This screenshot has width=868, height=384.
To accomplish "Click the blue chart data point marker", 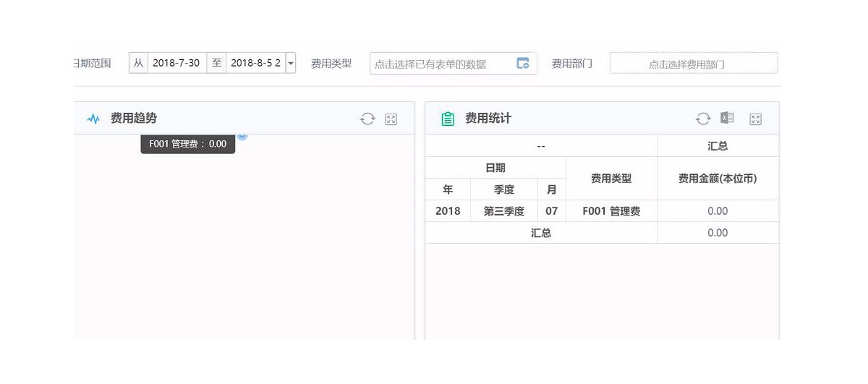I will click(x=242, y=135).
